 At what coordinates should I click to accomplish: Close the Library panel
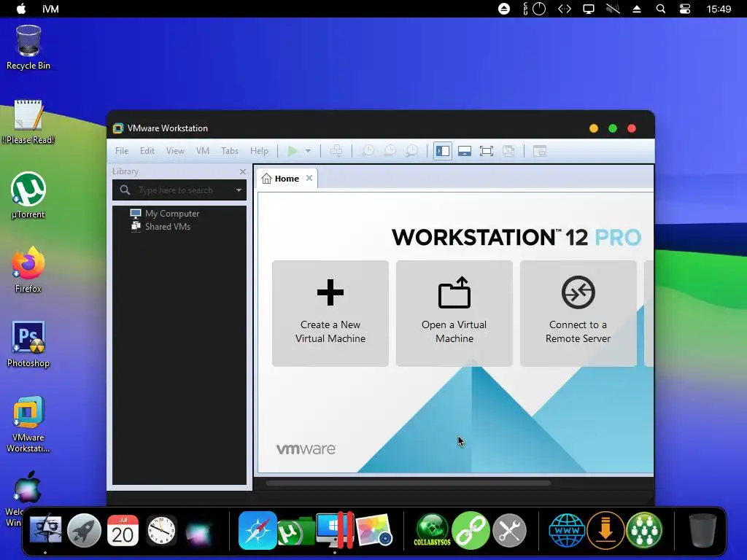click(243, 171)
